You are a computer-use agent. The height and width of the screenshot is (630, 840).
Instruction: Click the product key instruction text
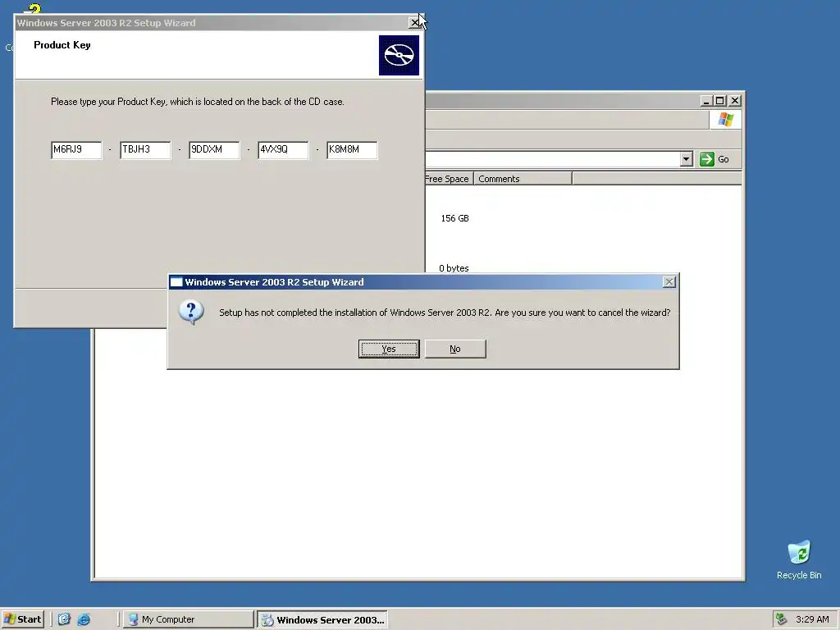click(x=197, y=102)
